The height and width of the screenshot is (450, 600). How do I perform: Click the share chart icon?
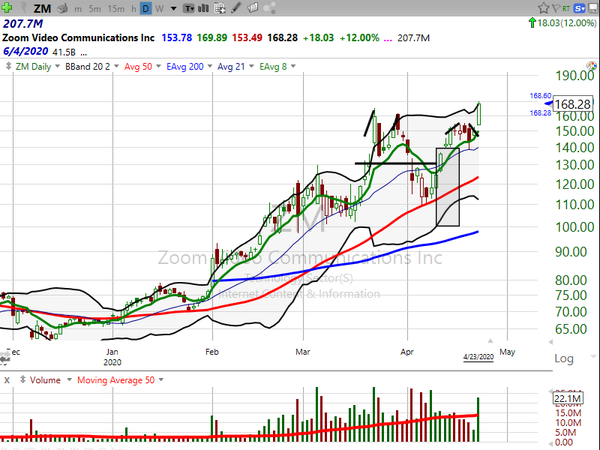pyautogui.click(x=269, y=8)
